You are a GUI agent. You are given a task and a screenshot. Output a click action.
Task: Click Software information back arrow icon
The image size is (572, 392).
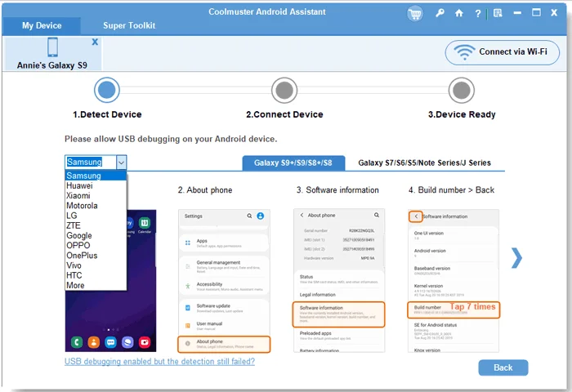coord(416,216)
